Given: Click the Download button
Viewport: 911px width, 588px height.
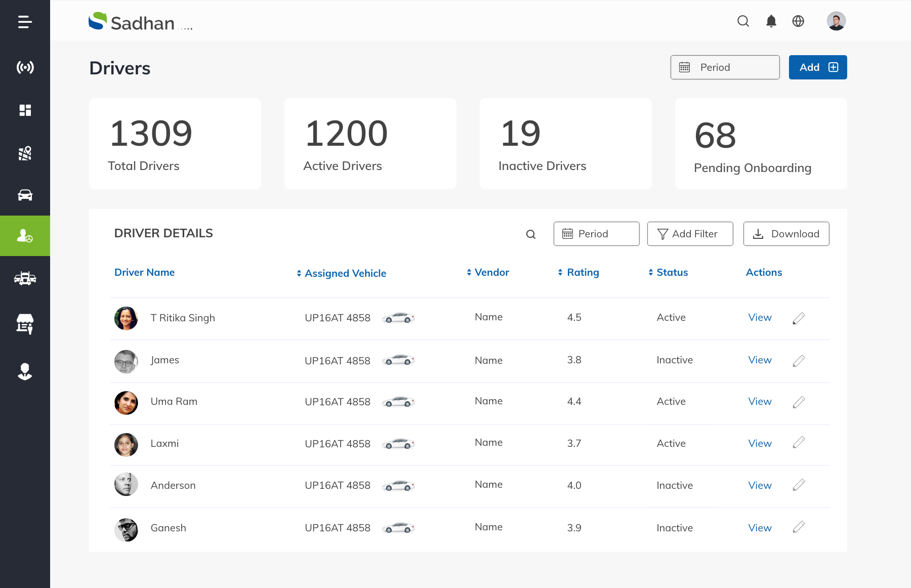Looking at the screenshot, I should tap(786, 234).
